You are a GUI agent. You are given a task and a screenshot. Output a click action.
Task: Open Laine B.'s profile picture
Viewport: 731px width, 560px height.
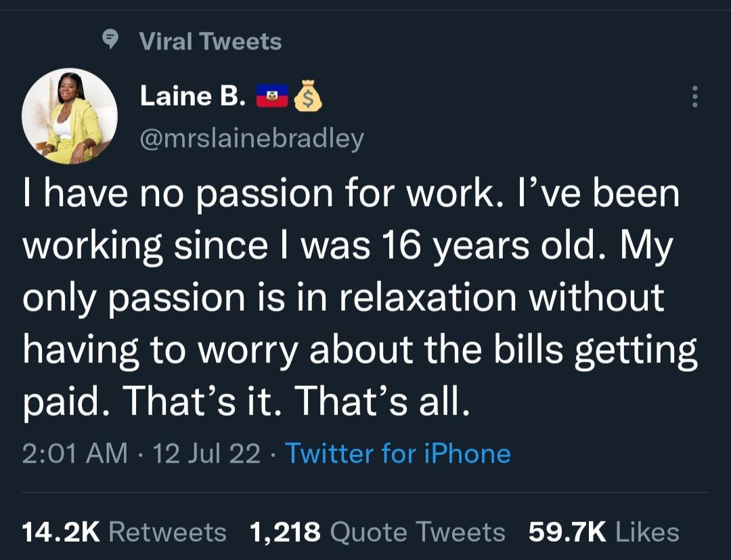[x=71, y=116]
